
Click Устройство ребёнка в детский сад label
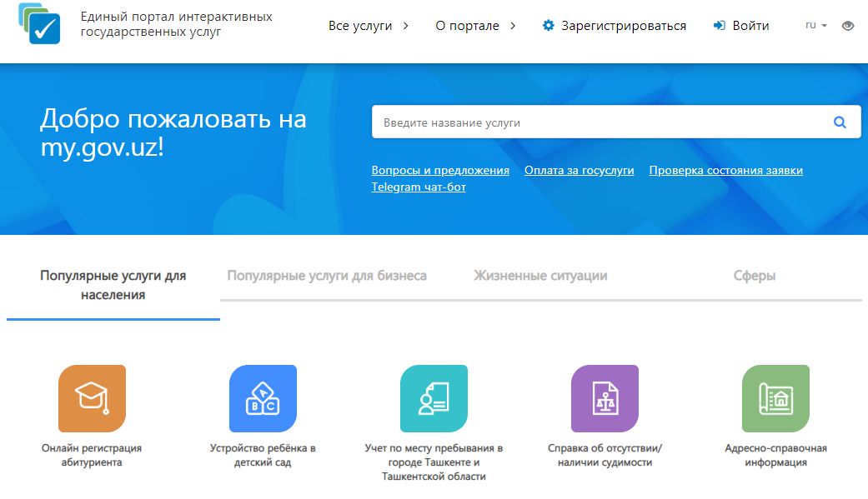coord(263,455)
